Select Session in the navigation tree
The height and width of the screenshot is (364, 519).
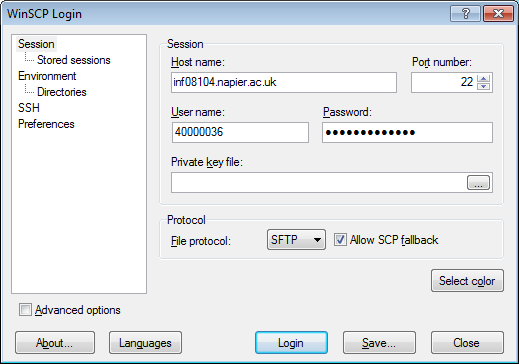(36, 44)
